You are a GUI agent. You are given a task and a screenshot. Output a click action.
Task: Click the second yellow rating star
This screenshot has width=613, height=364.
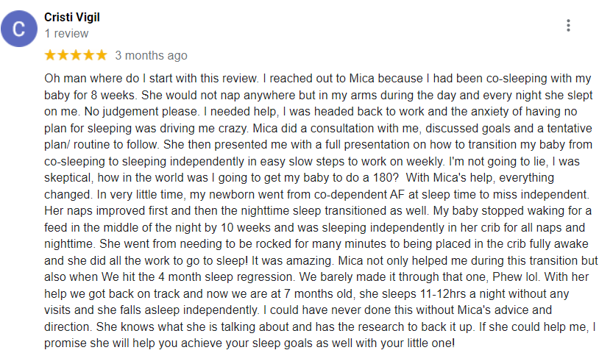coord(63,55)
